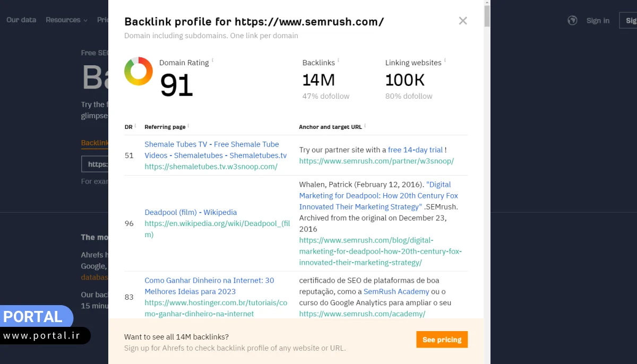Image resolution: width=637 pixels, height=364 pixels.
Task: Open the Deadpool Wikipedia referring page
Action: coord(191,212)
